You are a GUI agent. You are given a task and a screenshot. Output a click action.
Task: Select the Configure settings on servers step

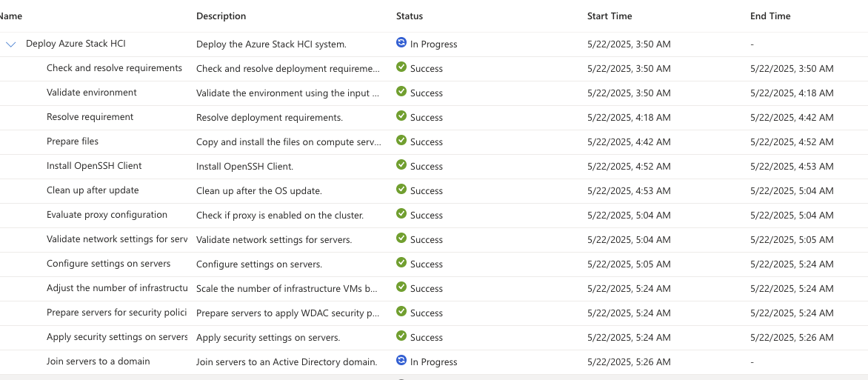(x=108, y=263)
